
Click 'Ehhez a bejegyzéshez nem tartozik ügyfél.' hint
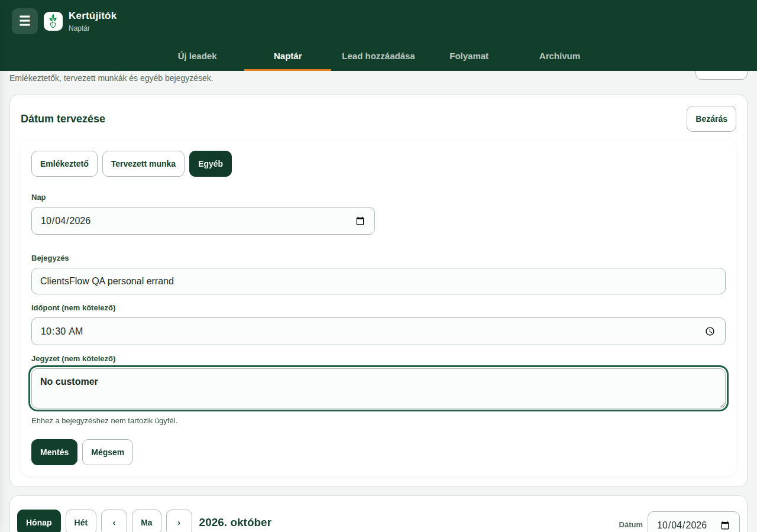coord(105,421)
